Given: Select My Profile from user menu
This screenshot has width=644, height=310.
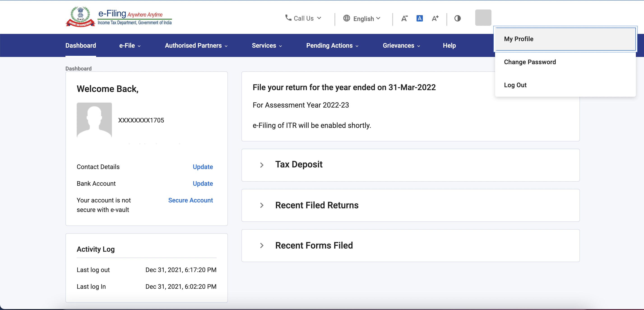Looking at the screenshot, I should pyautogui.click(x=519, y=39).
